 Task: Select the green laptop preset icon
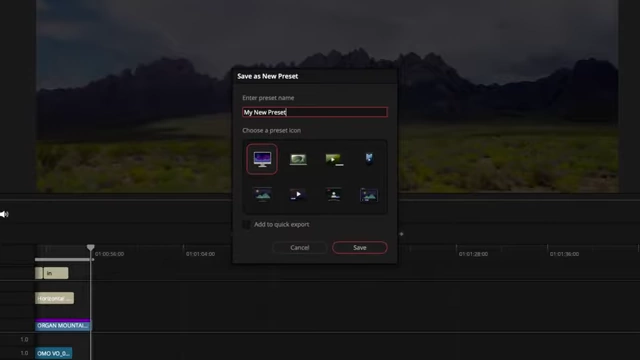click(298, 159)
